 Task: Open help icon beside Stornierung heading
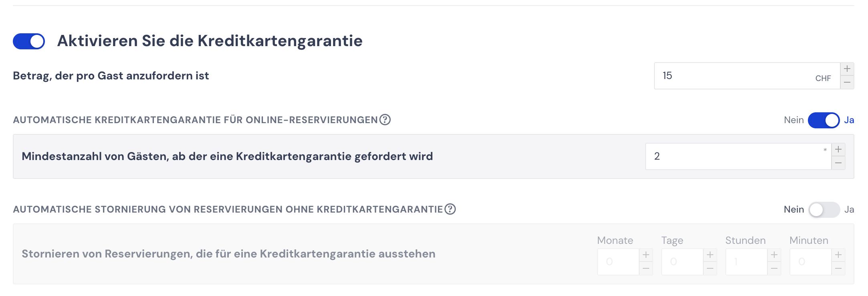pos(450,209)
